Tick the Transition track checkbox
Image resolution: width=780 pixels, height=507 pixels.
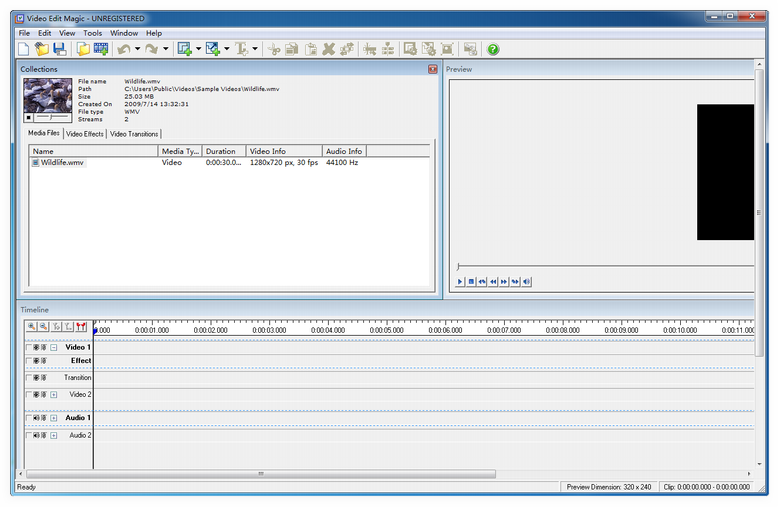(29, 378)
